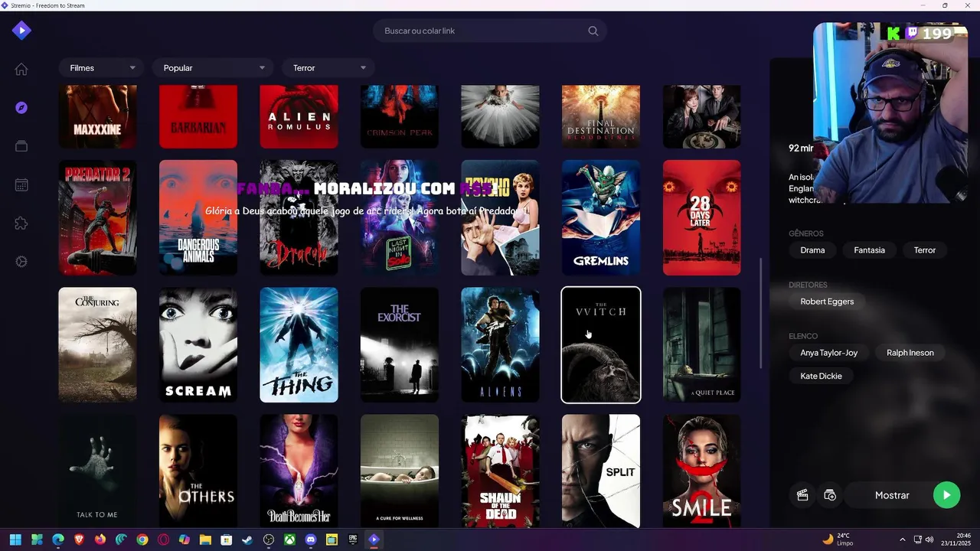Open director Robert Eggers link

click(x=827, y=302)
